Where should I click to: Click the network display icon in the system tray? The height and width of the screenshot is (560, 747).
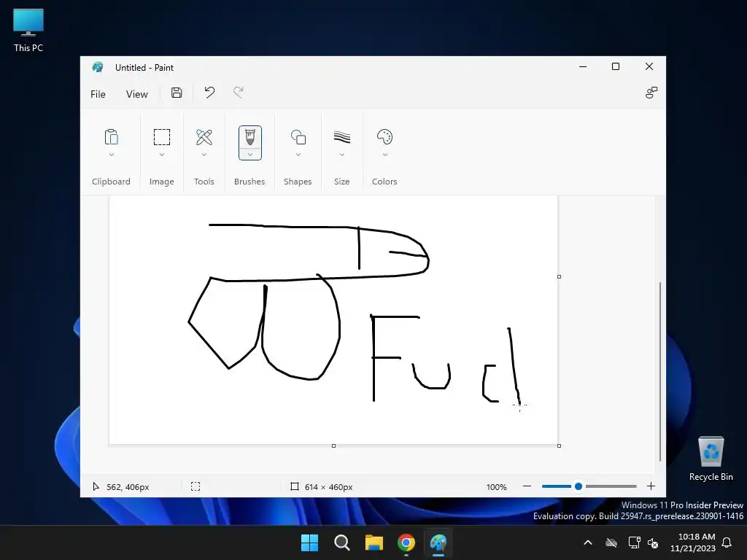tap(634, 542)
